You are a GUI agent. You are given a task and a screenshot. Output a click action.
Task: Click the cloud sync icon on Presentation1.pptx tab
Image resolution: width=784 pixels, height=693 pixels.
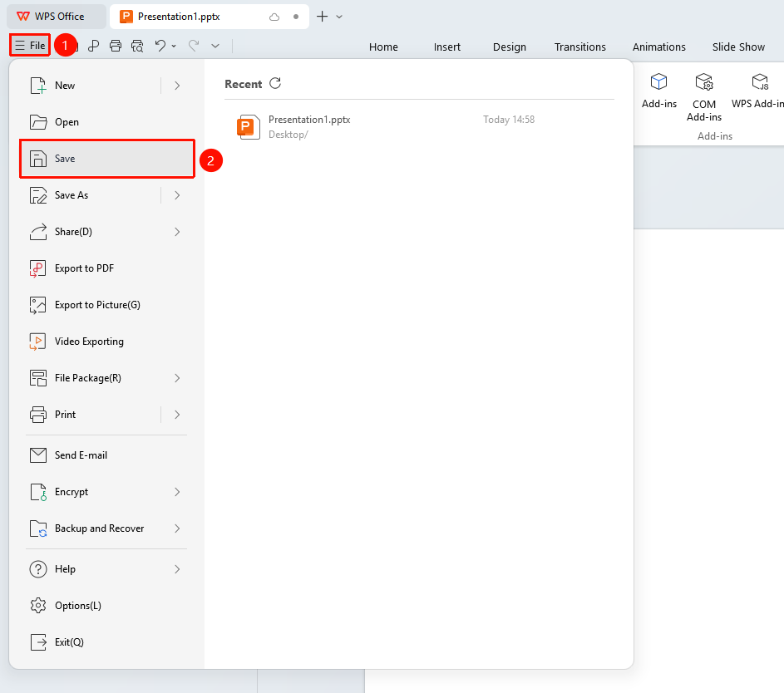[x=274, y=17]
